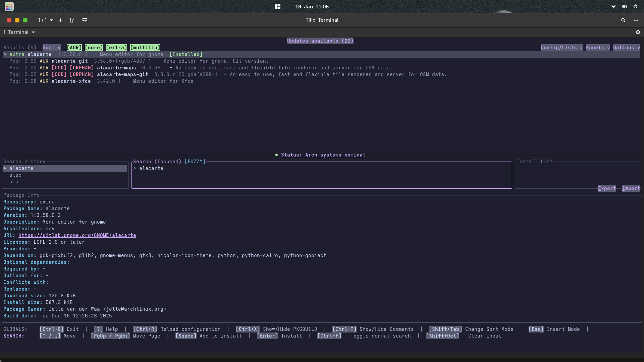Toggle the [multilib] repository filter
The height and width of the screenshot is (362, 644).
(145, 48)
